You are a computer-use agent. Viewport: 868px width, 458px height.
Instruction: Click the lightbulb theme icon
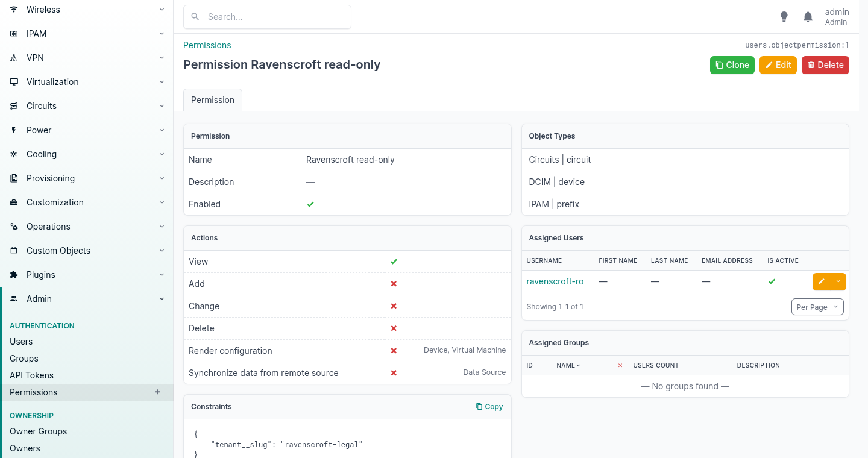click(784, 17)
